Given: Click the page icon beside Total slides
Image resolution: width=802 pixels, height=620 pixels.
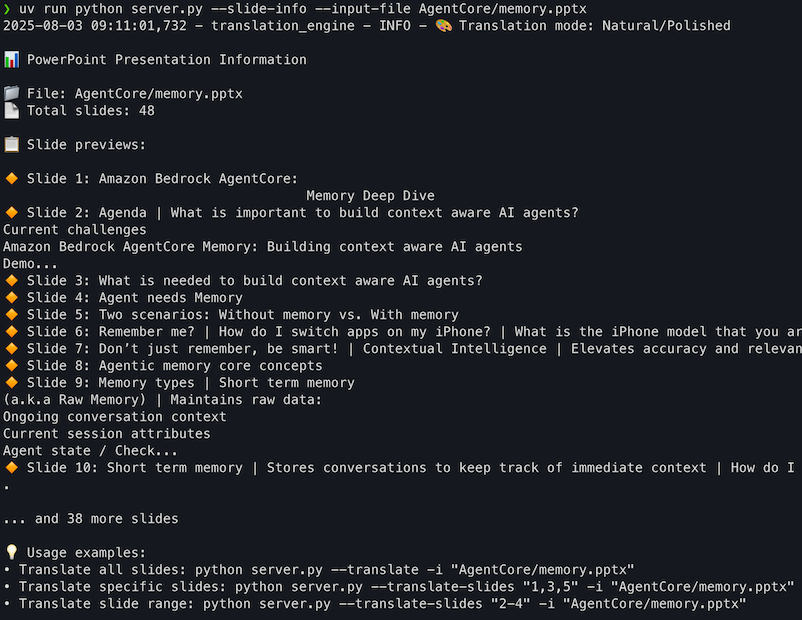Looking at the screenshot, I should [x=11, y=110].
